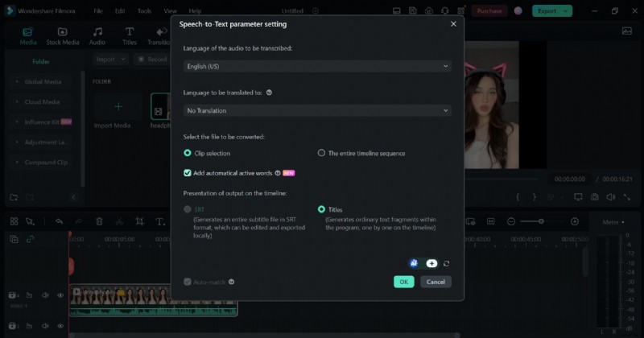Viewport: 644px width, 338px height.
Task: Collapse the folder panel with chevron arrow
Action: [x=73, y=197]
